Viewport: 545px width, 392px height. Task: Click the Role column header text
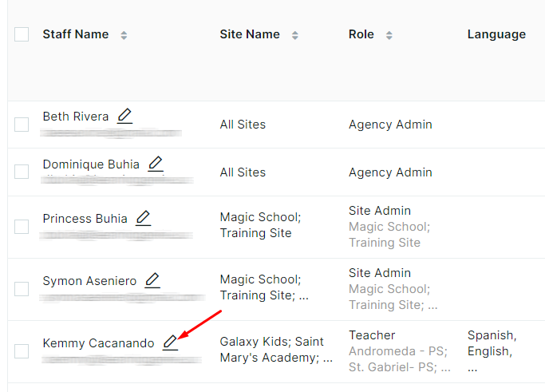click(x=361, y=34)
